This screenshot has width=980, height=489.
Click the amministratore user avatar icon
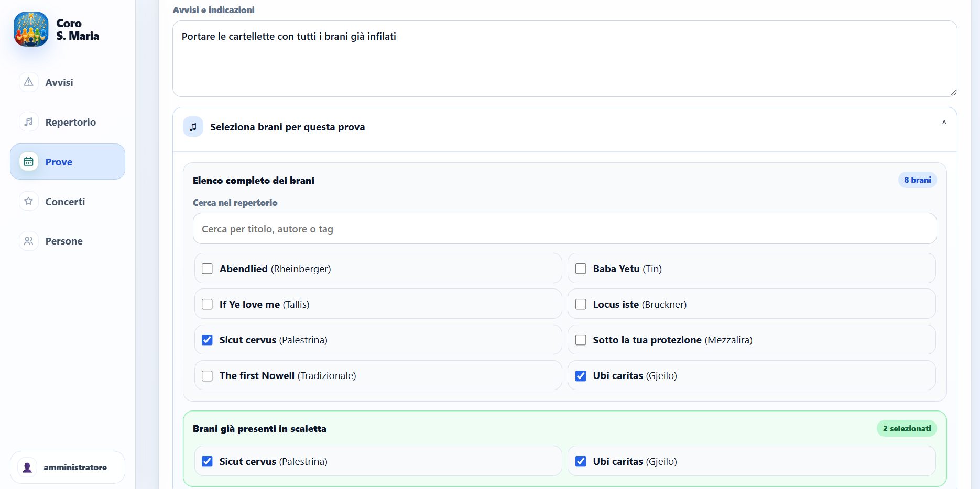(x=27, y=467)
